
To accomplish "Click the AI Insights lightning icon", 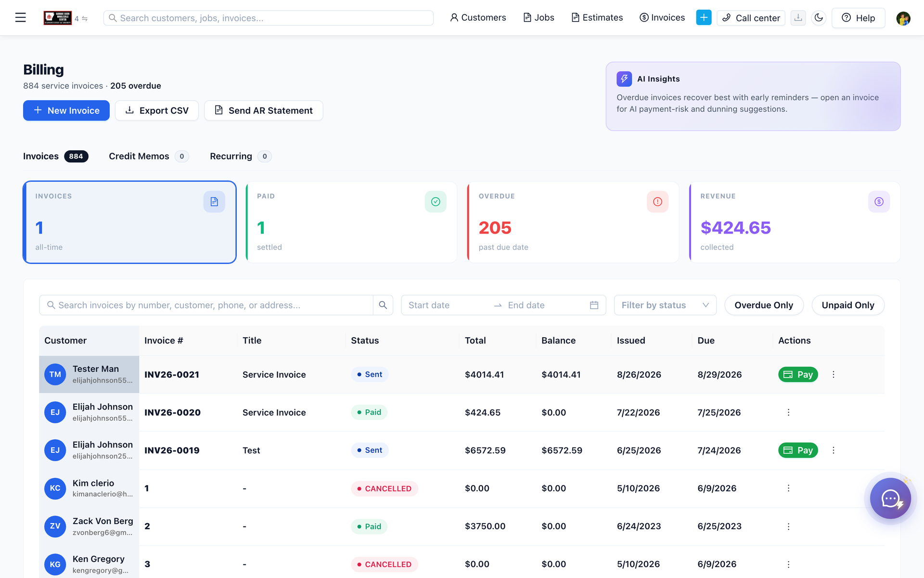I will (624, 79).
